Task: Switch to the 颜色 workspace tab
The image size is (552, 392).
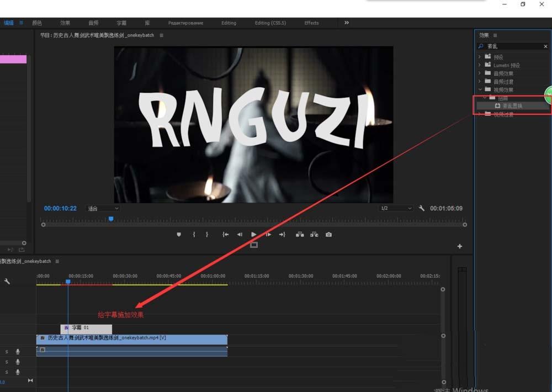Action: click(38, 23)
